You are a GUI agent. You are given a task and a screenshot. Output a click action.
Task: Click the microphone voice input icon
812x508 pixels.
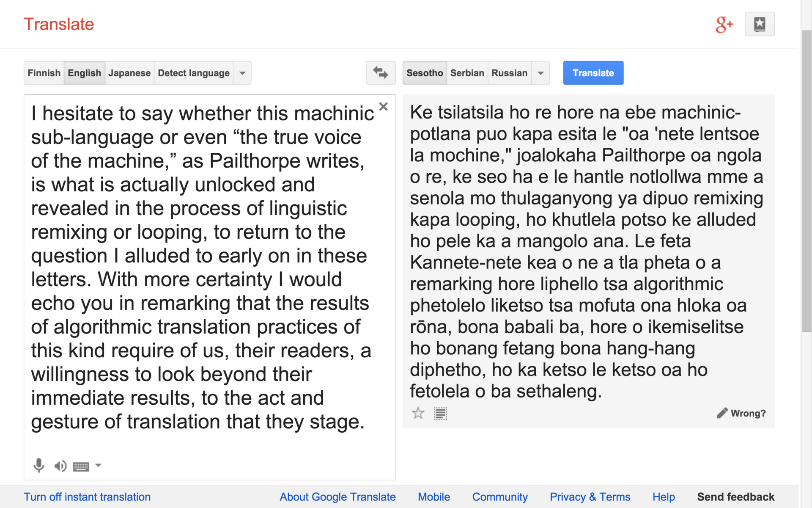point(39,465)
